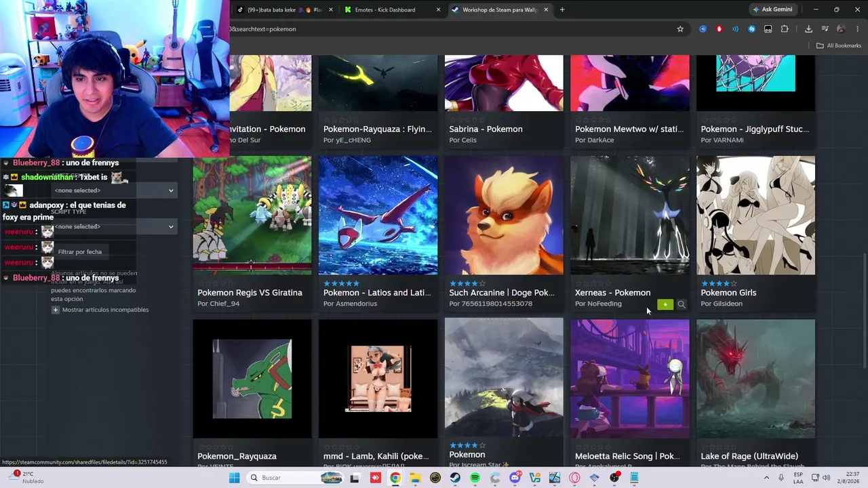
Task: Open Windows Start menu
Action: 234,478
